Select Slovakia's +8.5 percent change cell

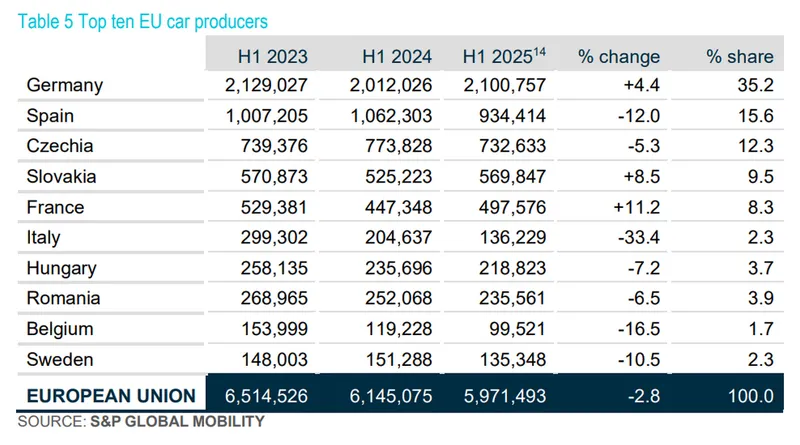click(x=640, y=177)
